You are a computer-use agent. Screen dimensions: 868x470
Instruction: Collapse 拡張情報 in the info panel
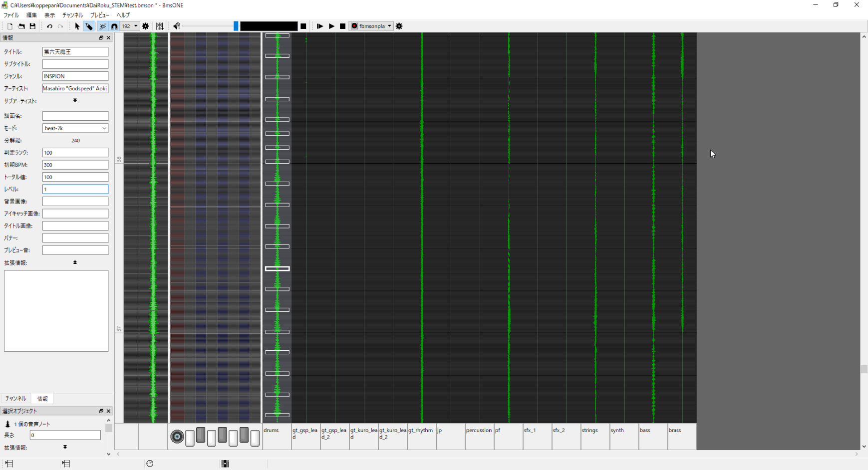[x=75, y=262]
